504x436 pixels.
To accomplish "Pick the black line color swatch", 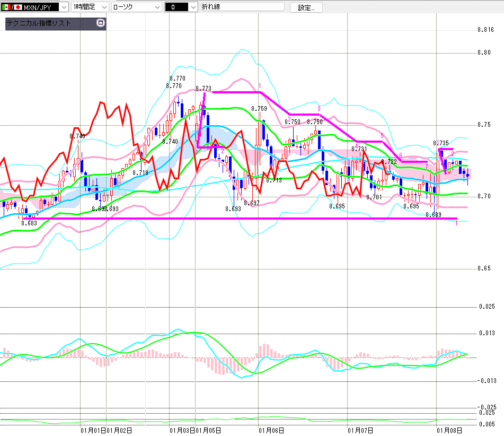I will (175, 7).
